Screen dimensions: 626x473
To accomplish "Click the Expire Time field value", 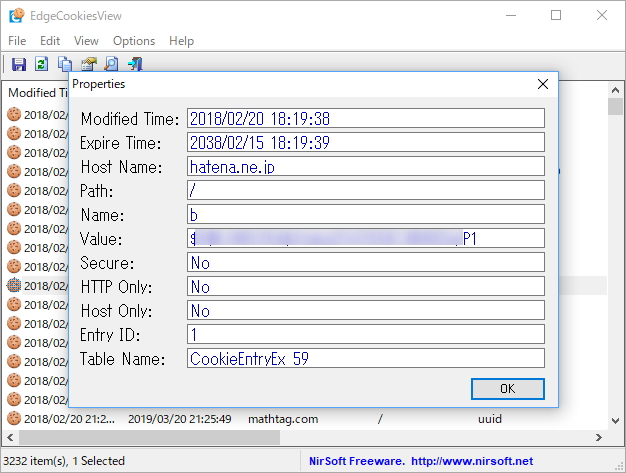I will (366, 142).
